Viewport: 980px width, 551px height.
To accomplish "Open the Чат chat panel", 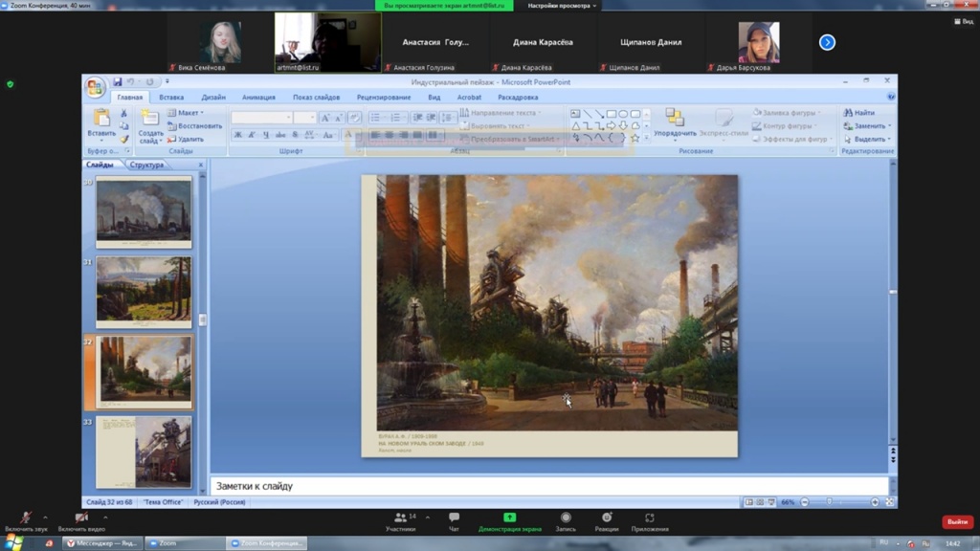I will tap(454, 518).
